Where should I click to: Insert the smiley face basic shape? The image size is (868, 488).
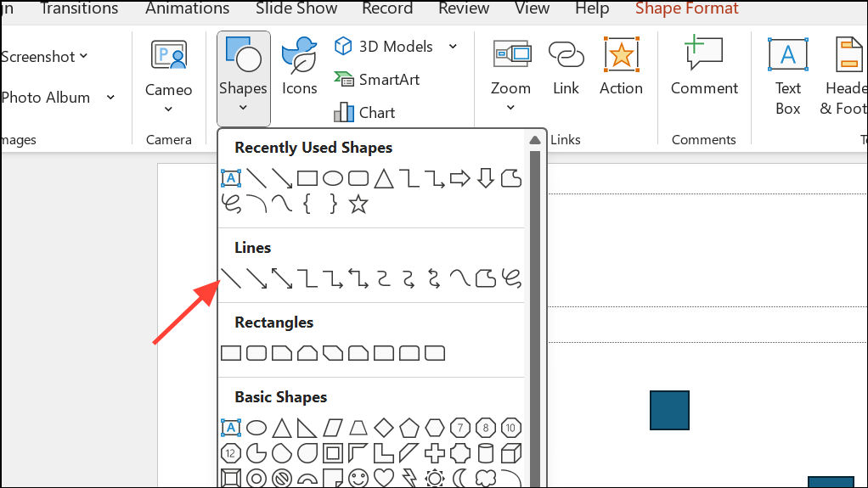pos(358,478)
